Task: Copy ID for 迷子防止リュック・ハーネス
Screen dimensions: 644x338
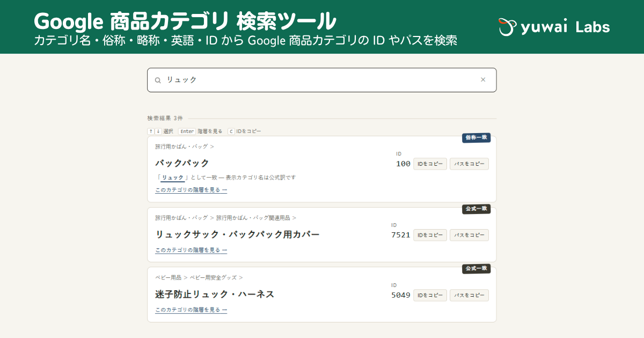Action: [x=430, y=295]
